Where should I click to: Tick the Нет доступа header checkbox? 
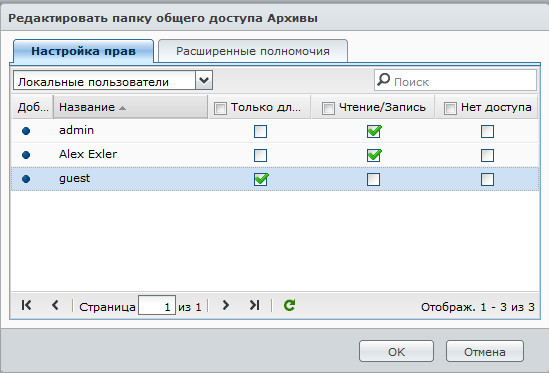click(450, 108)
